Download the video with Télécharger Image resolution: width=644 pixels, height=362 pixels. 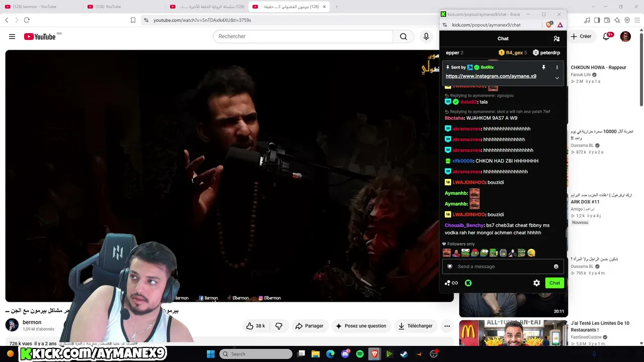[x=416, y=326]
